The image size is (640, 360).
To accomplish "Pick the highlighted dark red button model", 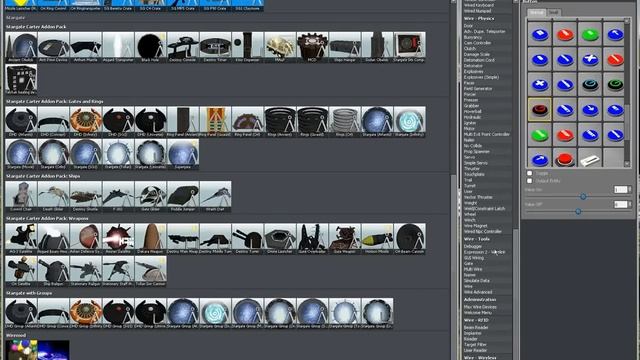I will [x=540, y=109].
